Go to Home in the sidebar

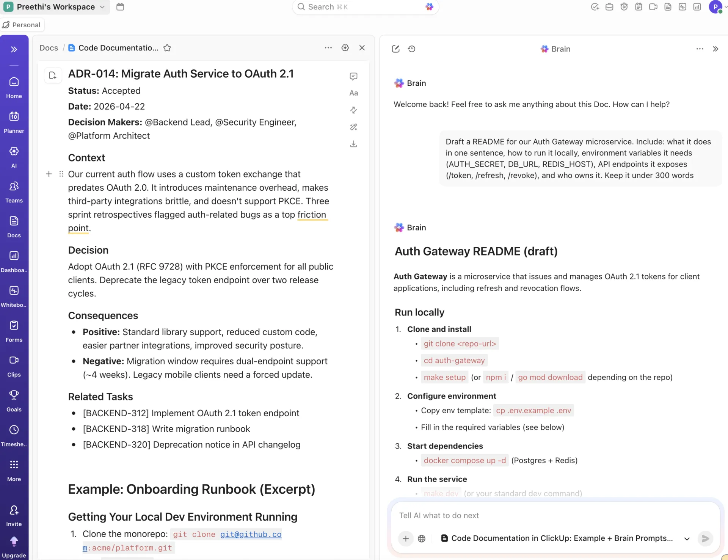click(14, 88)
